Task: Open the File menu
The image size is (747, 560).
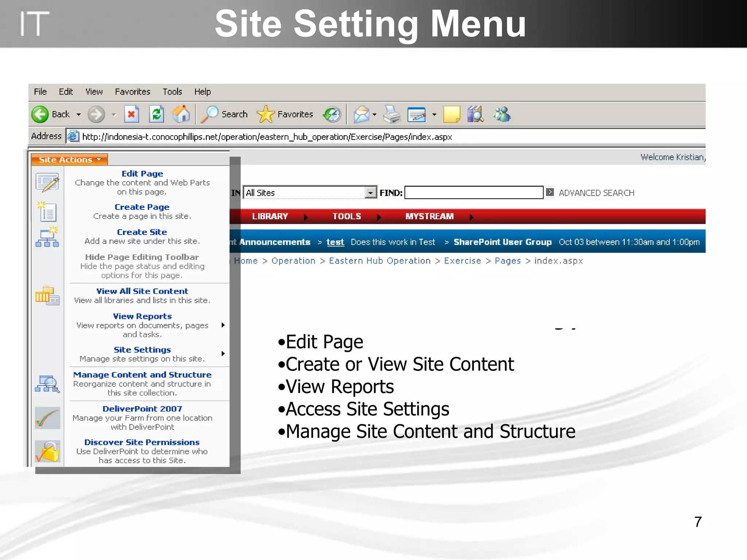Action: point(40,92)
